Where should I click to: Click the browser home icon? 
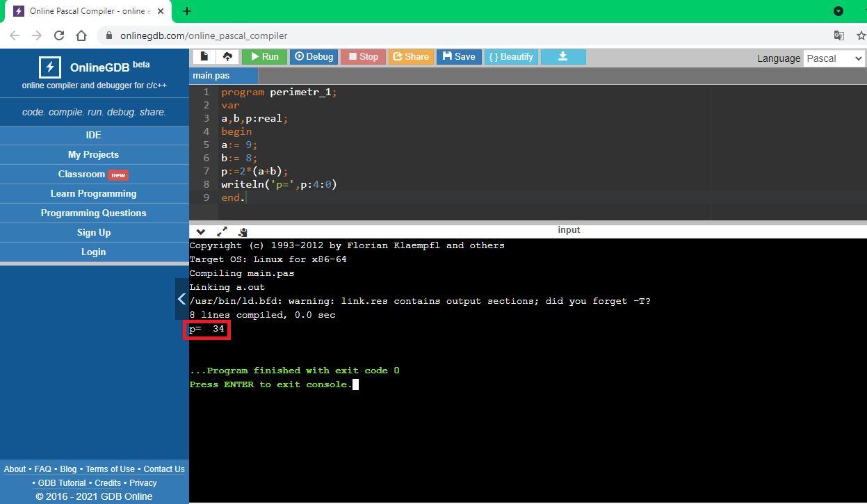(x=81, y=35)
